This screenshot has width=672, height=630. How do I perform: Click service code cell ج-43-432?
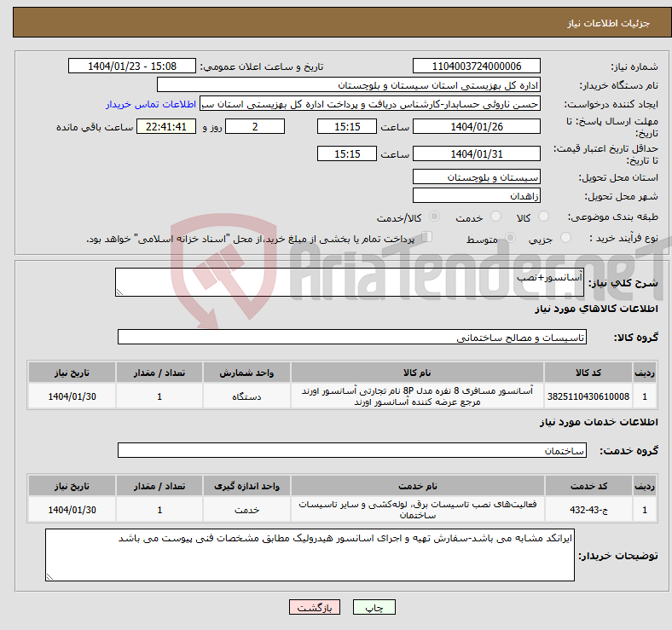click(x=588, y=510)
